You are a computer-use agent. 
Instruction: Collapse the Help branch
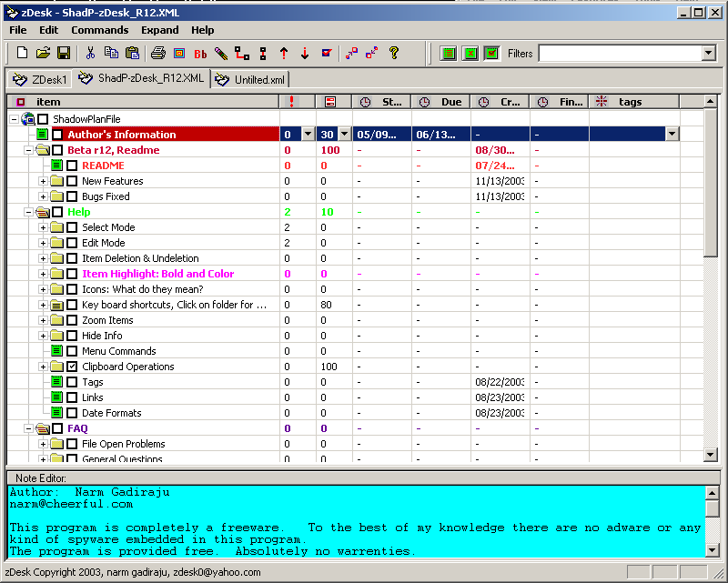click(x=29, y=212)
